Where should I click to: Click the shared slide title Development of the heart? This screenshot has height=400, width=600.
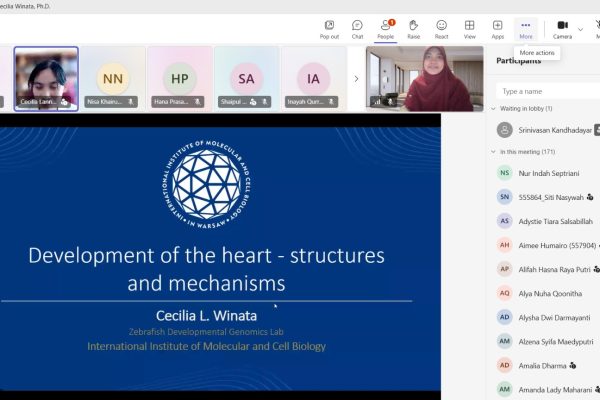[x=206, y=269]
